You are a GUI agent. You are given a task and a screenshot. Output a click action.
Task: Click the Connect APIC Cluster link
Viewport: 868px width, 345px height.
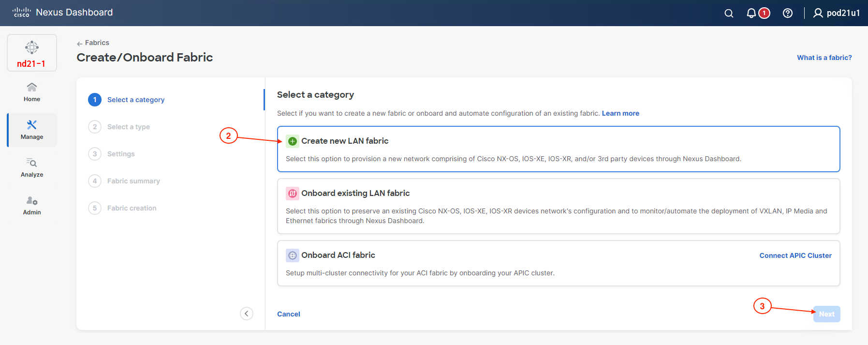(795, 255)
